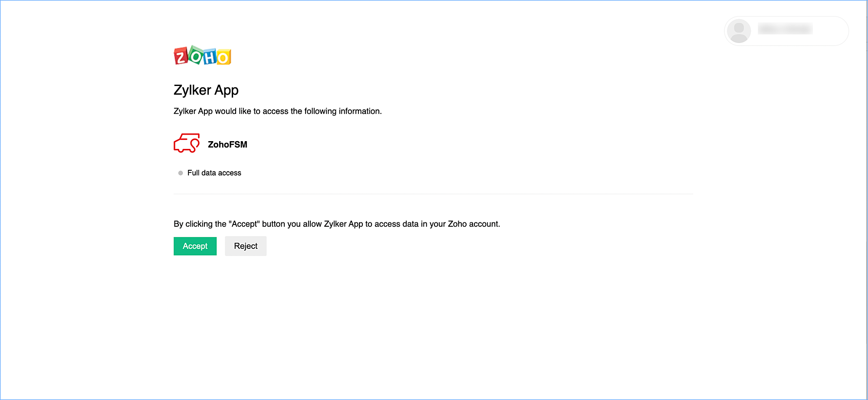The image size is (868, 400).
Task: Click 'By clicking the' at consent sentence start
Action: tap(200, 224)
